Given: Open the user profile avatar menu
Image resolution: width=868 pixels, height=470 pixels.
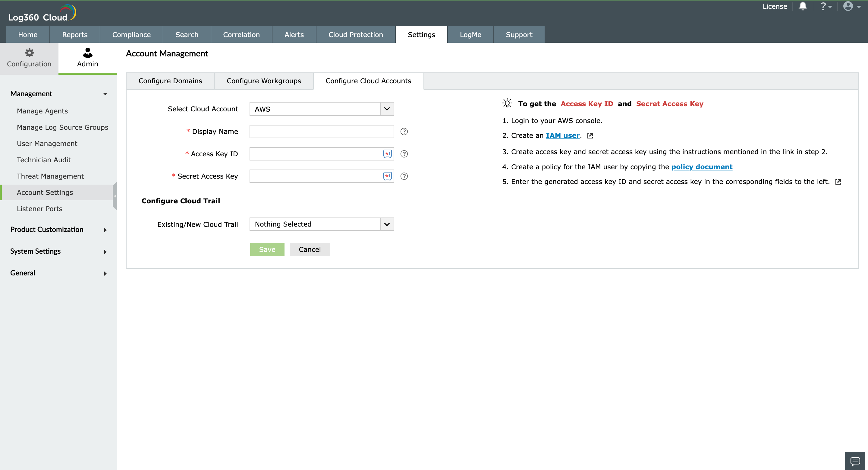Looking at the screenshot, I should click(x=848, y=6).
